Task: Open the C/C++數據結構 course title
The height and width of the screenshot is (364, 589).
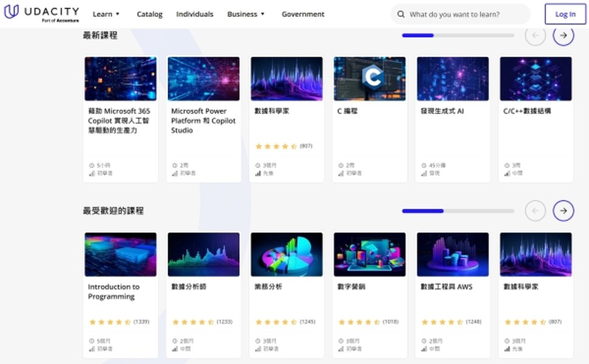Action: [527, 111]
